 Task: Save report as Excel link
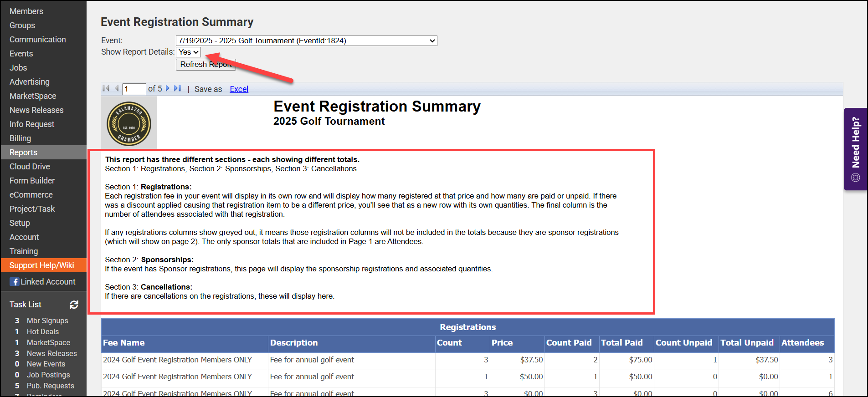click(239, 89)
